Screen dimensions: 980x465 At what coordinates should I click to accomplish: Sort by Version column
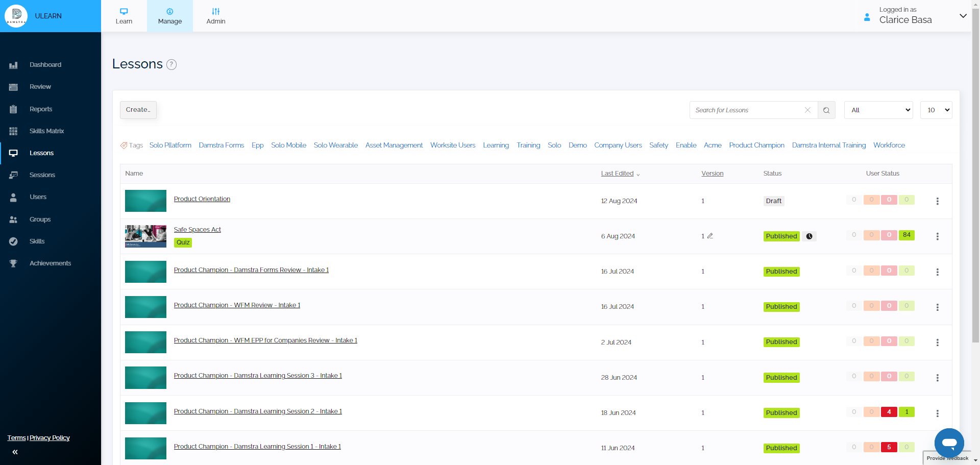point(712,174)
